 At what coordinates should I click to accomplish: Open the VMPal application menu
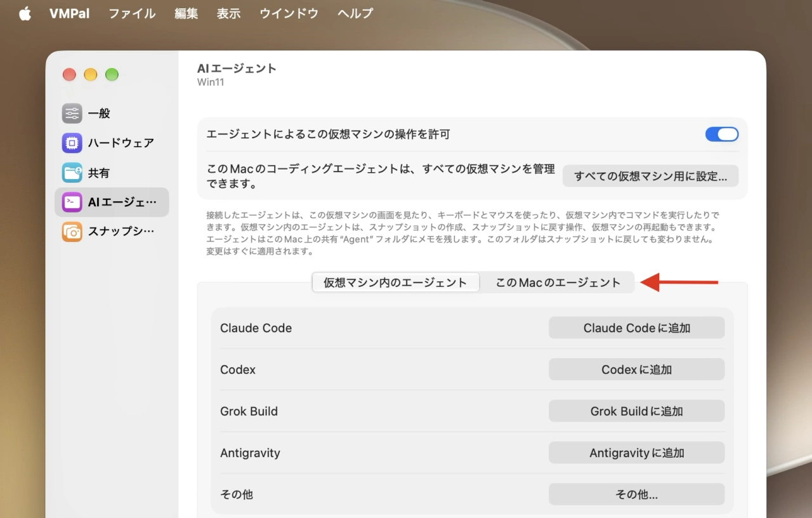(x=69, y=13)
